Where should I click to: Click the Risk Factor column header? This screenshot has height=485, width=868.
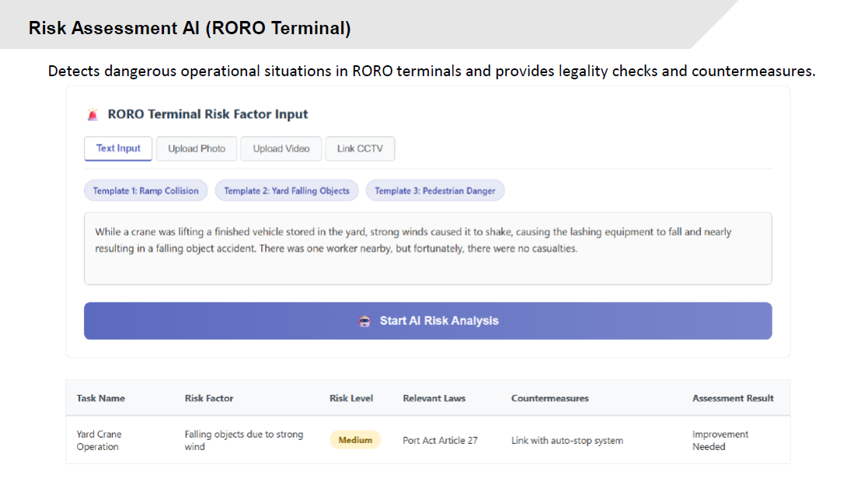click(x=209, y=398)
